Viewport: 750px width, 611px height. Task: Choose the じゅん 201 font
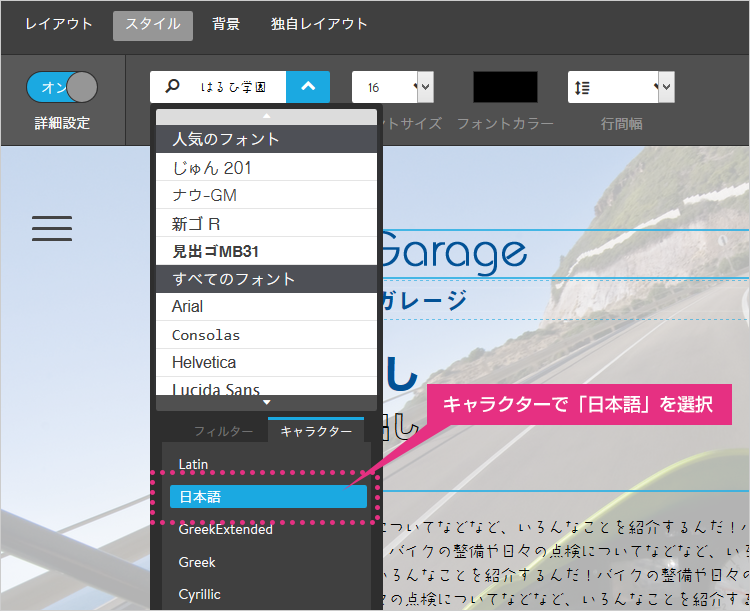point(266,167)
